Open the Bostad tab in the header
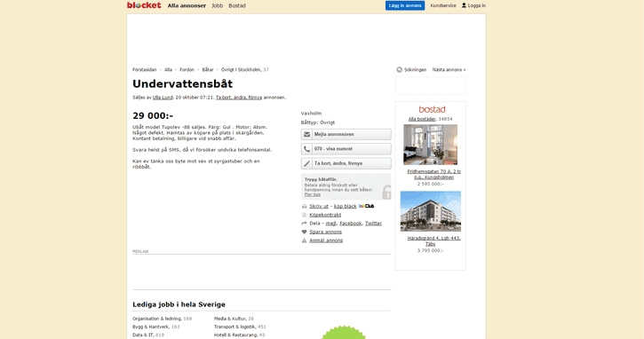The height and width of the screenshot is (339, 644). coord(237,5)
